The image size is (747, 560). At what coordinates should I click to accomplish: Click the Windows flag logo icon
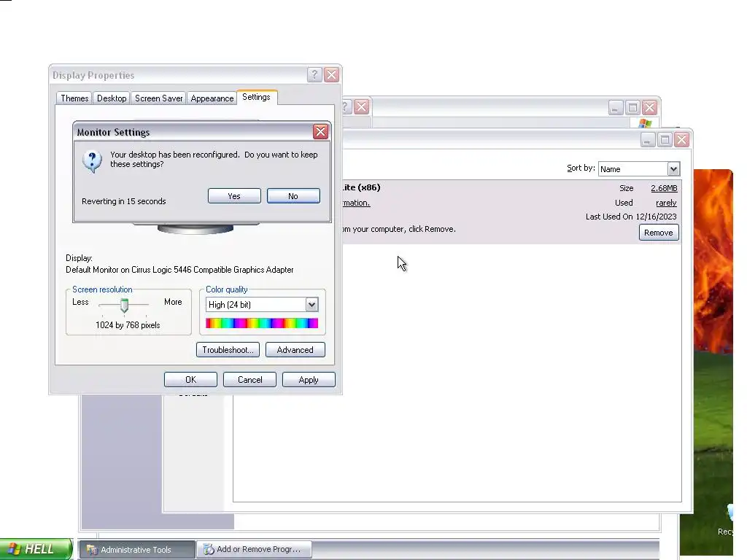click(x=645, y=123)
